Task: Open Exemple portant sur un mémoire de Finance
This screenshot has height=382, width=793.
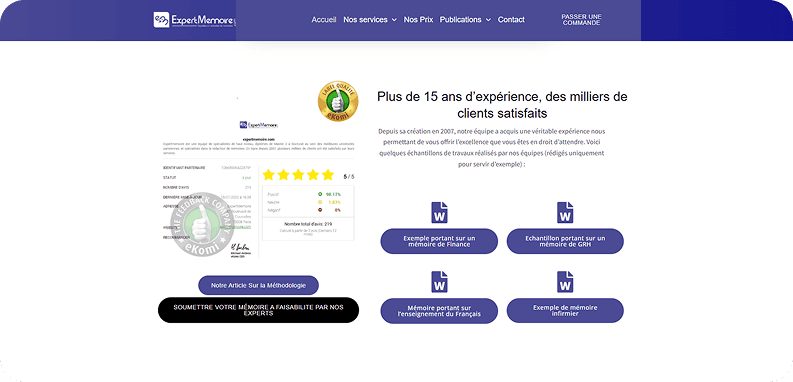Action: pos(439,241)
